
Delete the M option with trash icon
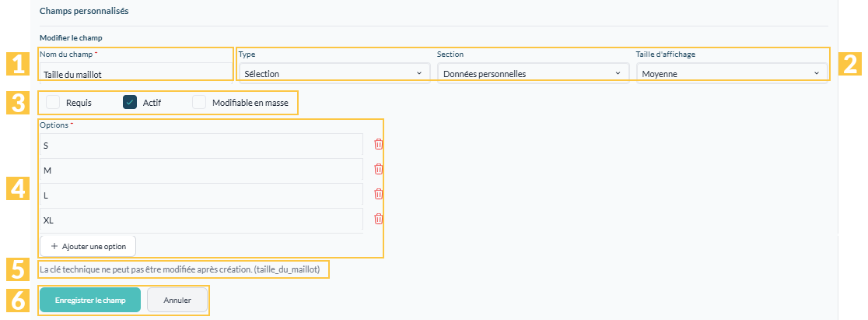click(x=379, y=169)
